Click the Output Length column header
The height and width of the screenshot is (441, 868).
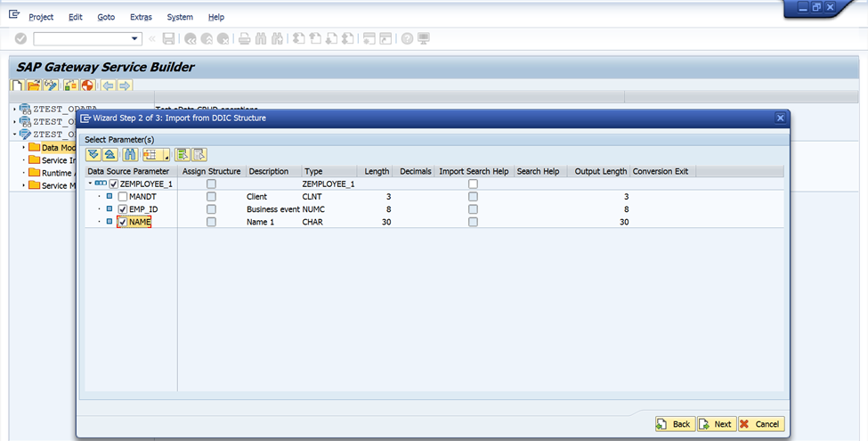(x=598, y=171)
